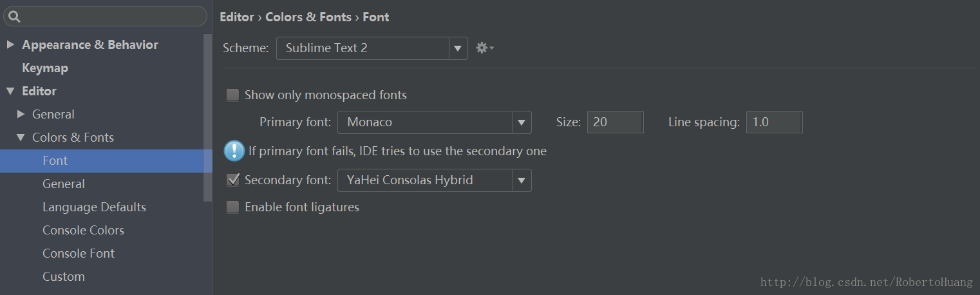Click the Line spacing input field

pyautogui.click(x=773, y=122)
